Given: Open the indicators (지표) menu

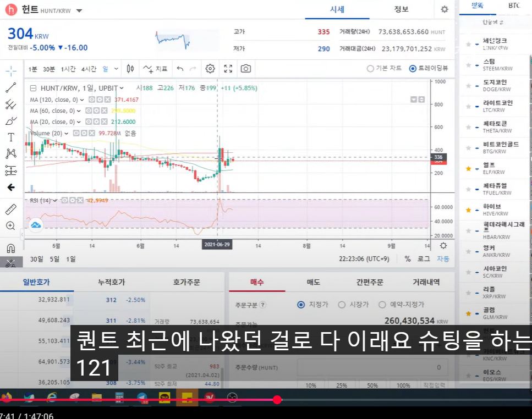Looking at the screenshot, I should pyautogui.click(x=155, y=69).
